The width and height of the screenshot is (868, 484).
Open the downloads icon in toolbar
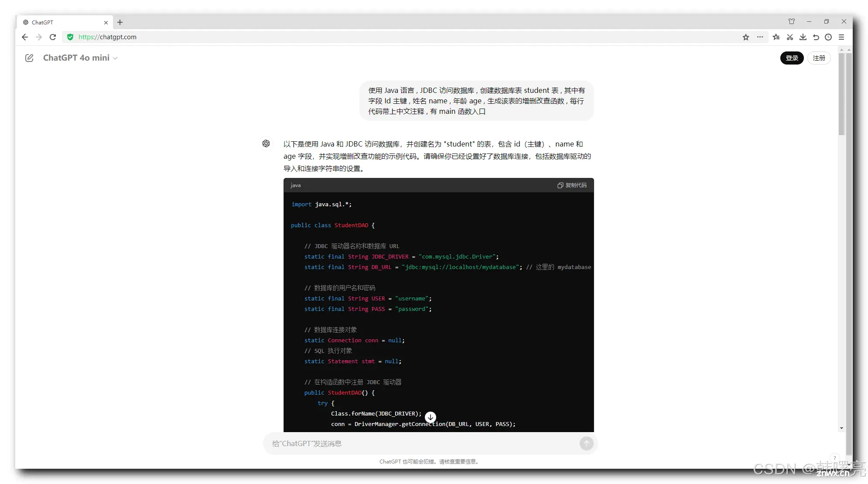pyautogui.click(x=803, y=37)
